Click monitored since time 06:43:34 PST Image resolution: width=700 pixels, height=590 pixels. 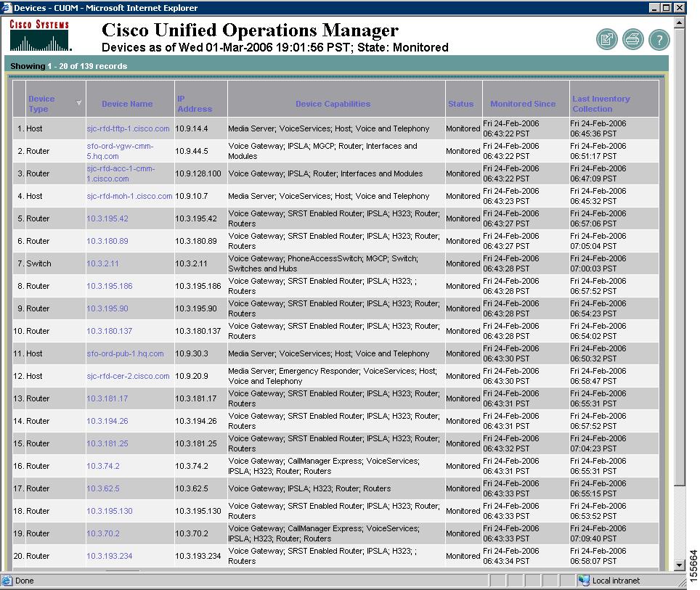coord(506,561)
